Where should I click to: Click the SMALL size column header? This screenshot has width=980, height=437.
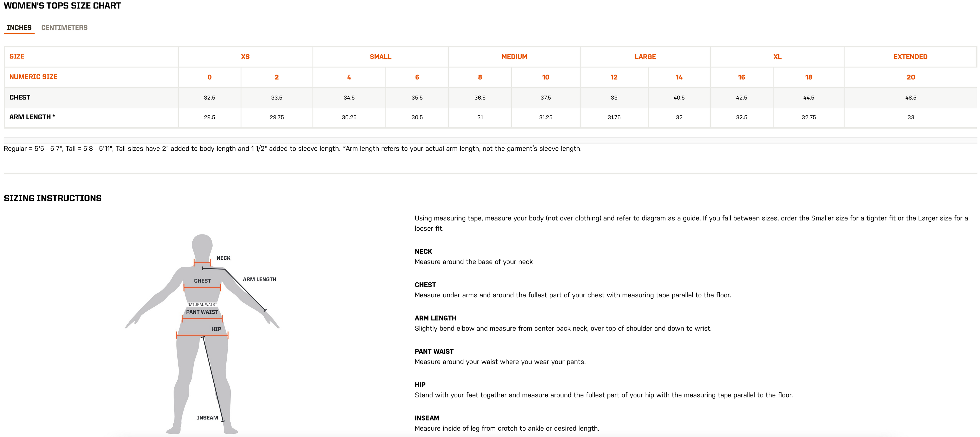tap(381, 57)
